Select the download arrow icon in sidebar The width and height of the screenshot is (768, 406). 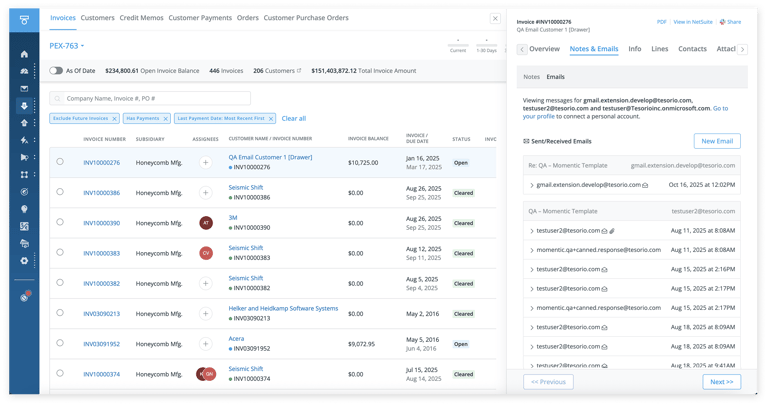[x=24, y=106]
